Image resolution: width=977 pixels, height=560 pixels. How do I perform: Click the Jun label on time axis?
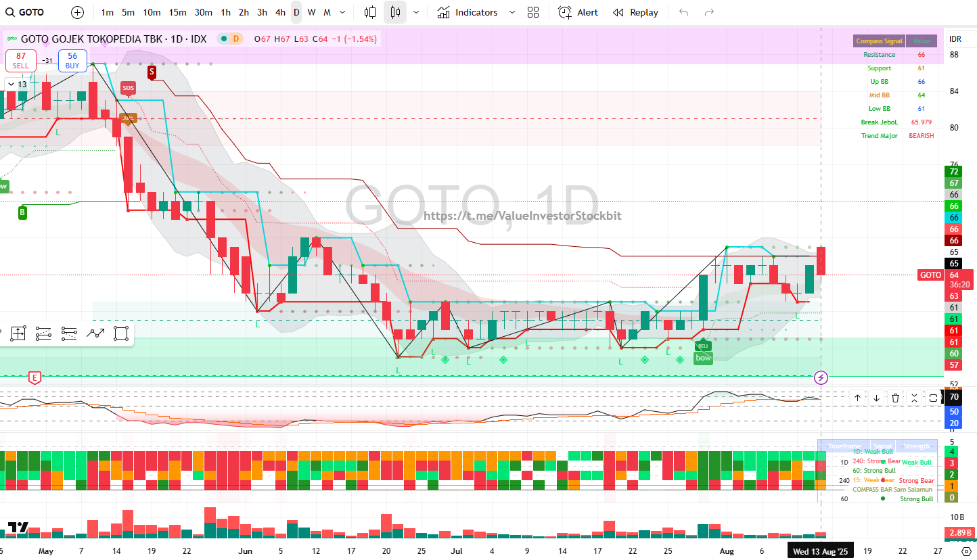[x=245, y=551]
